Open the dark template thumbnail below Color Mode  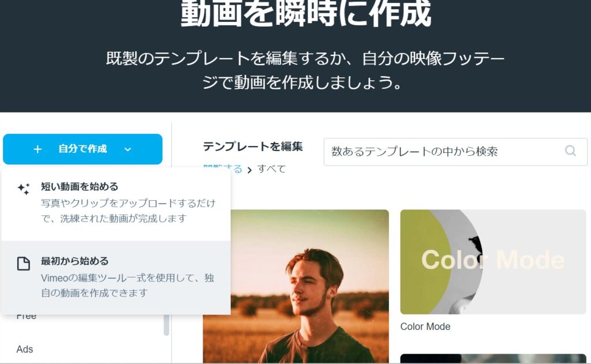(x=493, y=359)
